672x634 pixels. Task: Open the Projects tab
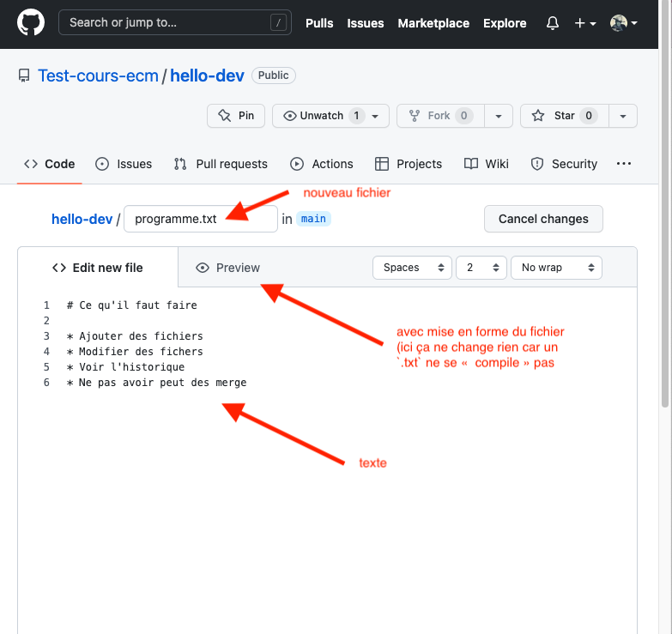tap(409, 164)
